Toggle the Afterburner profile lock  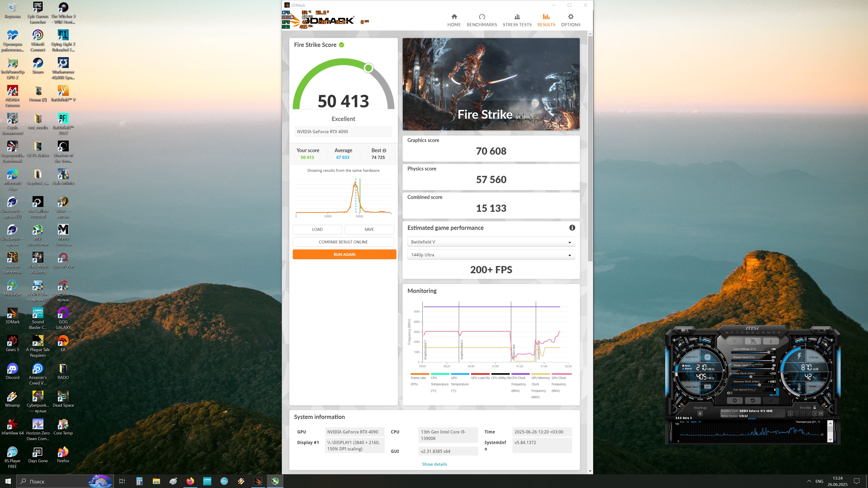point(815,408)
